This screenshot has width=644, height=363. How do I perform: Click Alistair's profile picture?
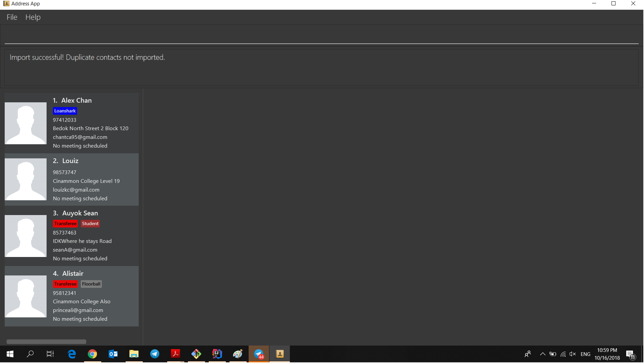[x=26, y=297]
